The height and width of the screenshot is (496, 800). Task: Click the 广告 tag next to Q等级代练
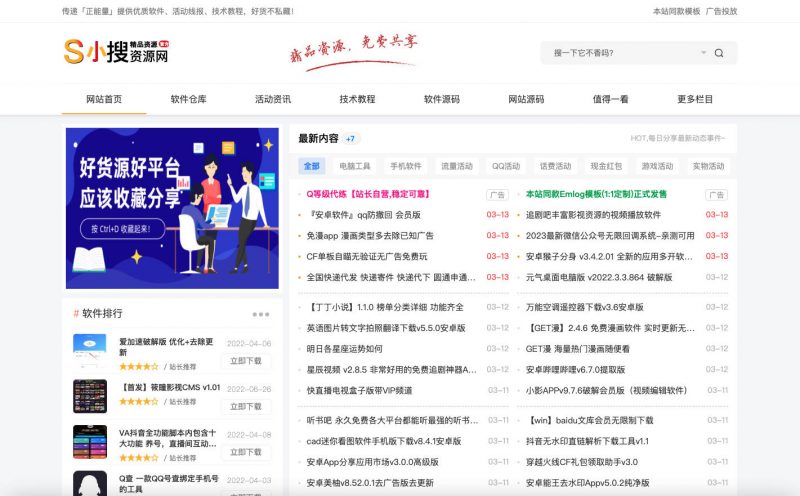(497, 194)
